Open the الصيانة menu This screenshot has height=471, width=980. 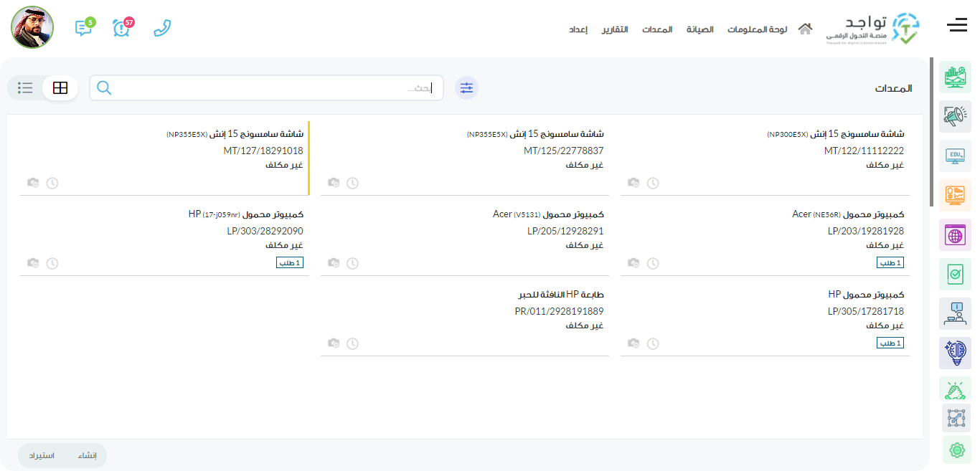699,29
